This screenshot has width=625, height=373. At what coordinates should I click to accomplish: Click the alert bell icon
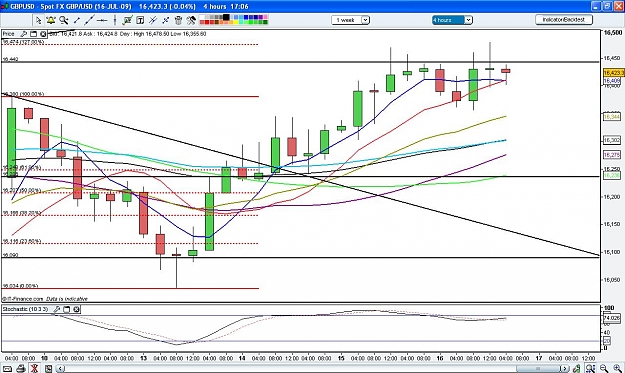tap(51, 20)
